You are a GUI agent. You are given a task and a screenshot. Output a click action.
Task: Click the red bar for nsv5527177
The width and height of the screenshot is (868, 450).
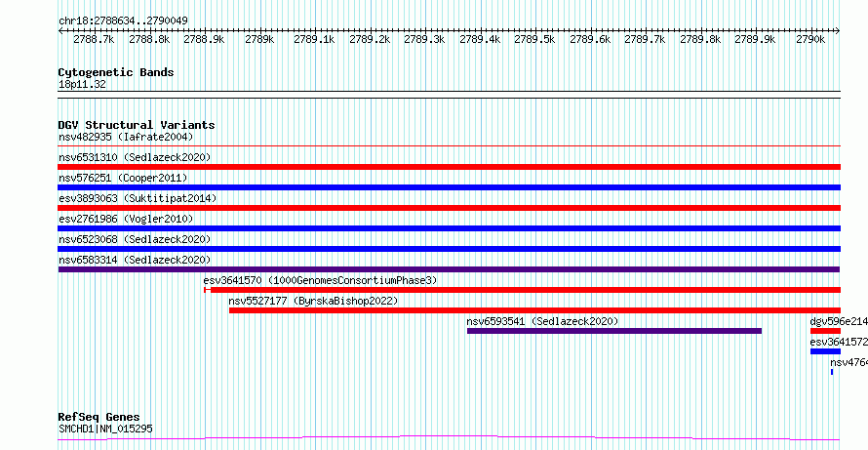click(534, 310)
